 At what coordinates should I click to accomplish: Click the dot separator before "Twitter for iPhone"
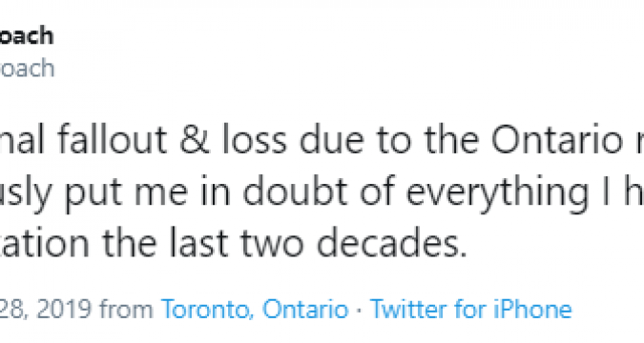tap(360, 310)
